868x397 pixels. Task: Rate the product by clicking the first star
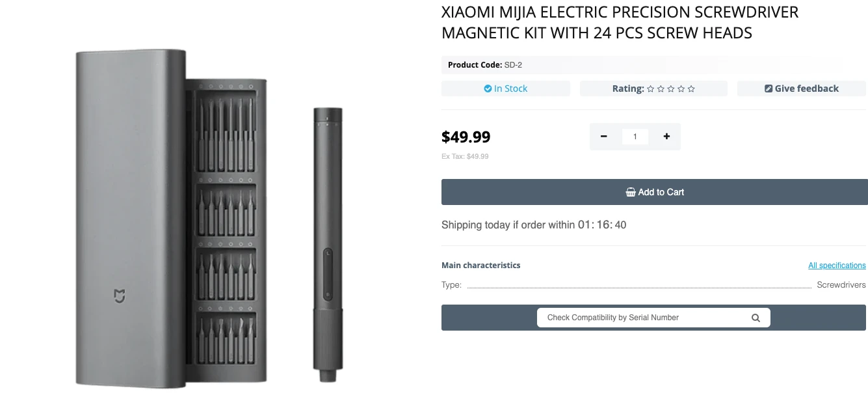coord(649,89)
